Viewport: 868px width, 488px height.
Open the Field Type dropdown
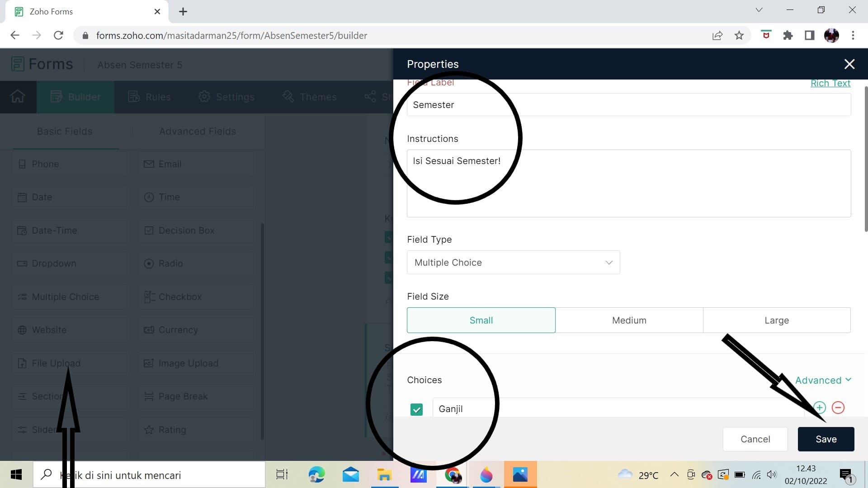coord(513,263)
